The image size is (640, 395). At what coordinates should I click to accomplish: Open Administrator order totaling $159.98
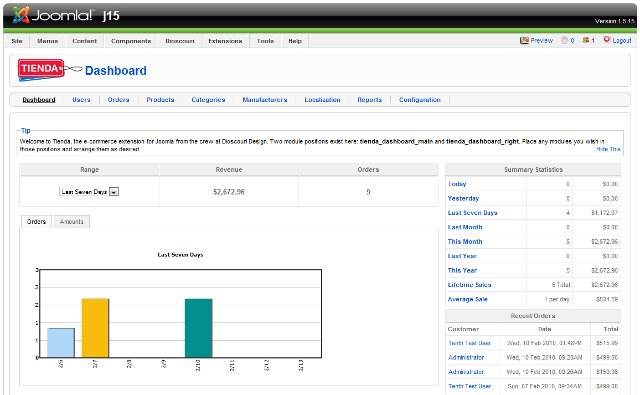coord(466,371)
